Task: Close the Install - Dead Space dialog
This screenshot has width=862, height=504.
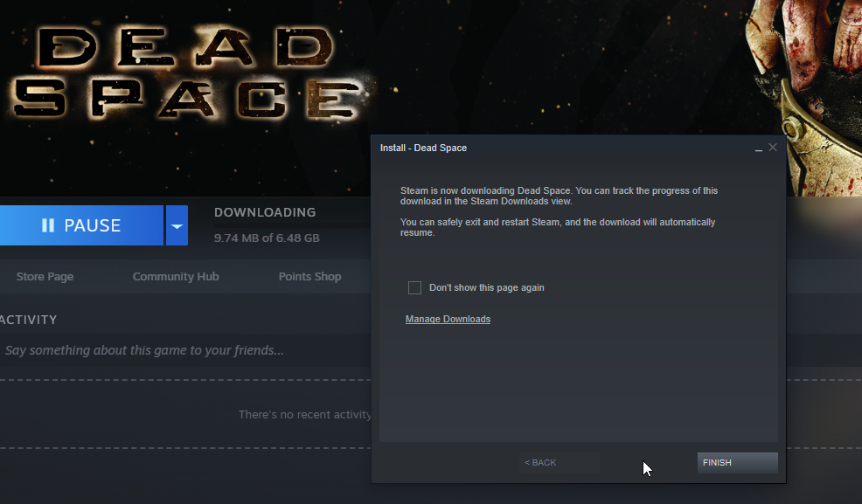Action: tap(773, 147)
